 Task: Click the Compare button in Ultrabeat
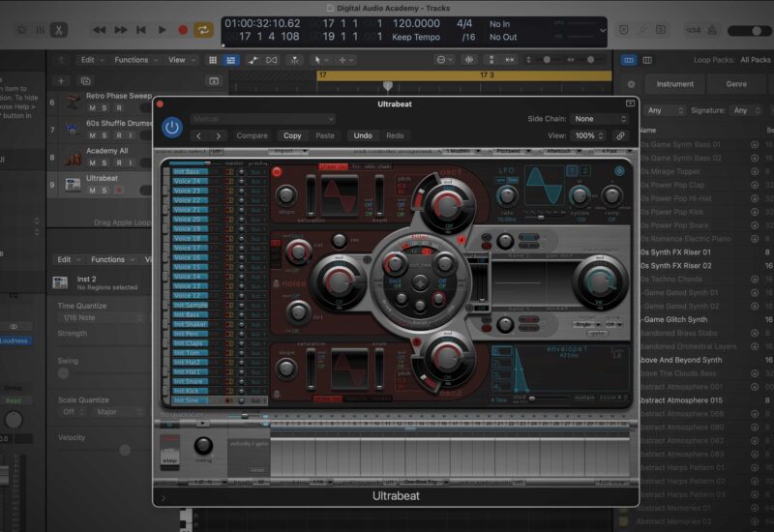coord(252,135)
